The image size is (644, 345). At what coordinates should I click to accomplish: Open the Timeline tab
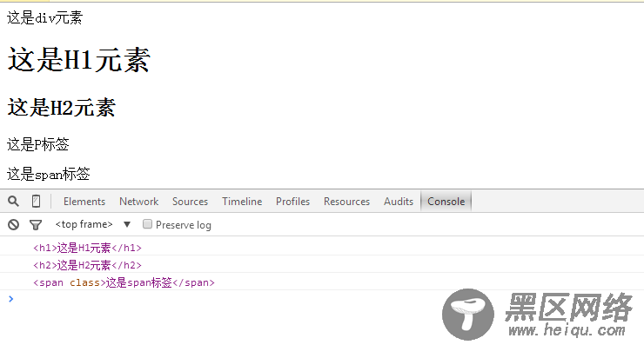242,202
